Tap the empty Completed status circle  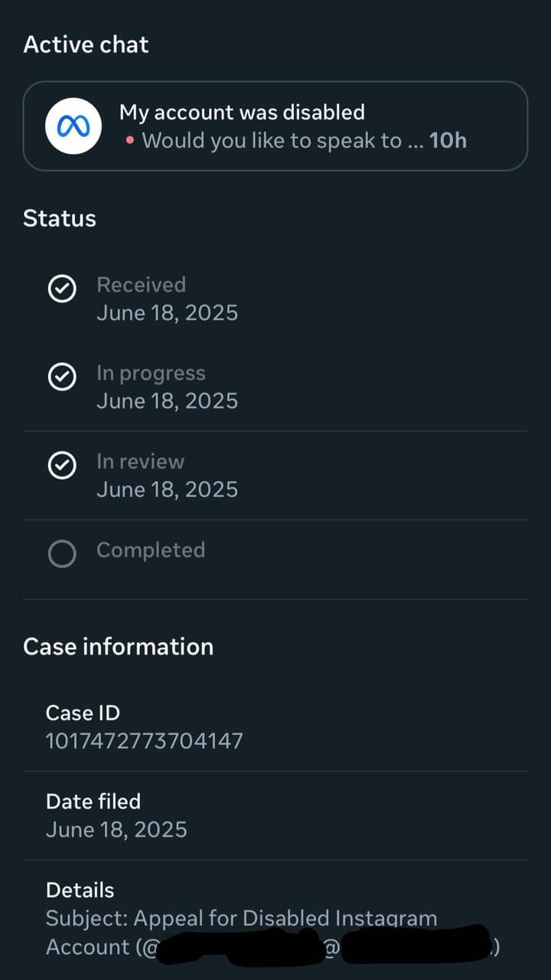click(62, 554)
